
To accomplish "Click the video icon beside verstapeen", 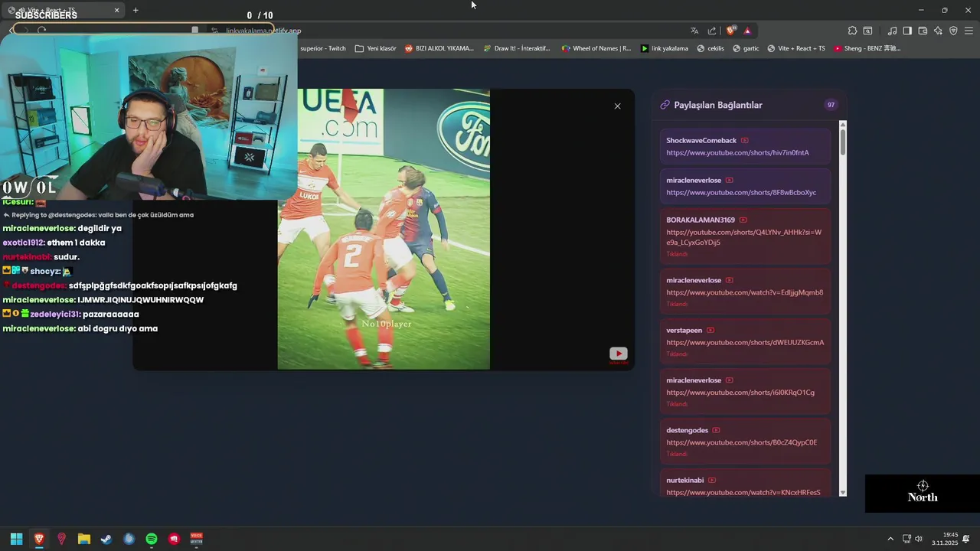I will [710, 331].
